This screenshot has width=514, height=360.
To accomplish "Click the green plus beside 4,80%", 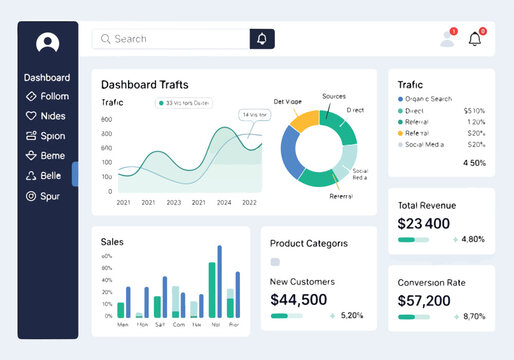I will 455,239.
